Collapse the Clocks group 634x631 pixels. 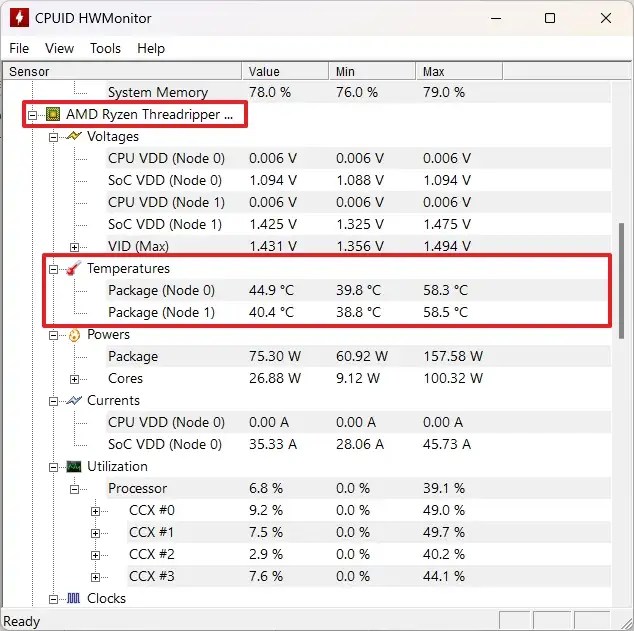click(x=53, y=599)
